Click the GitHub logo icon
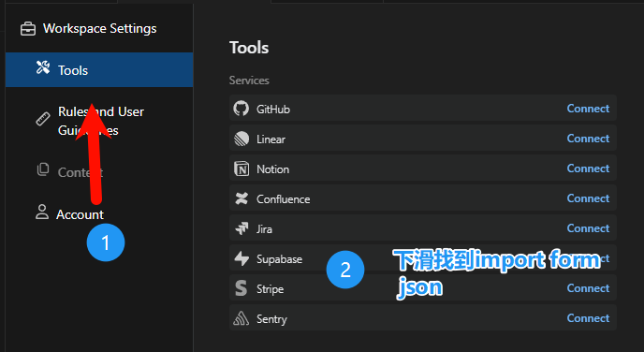Screen dimensions: 644x352 (241, 109)
